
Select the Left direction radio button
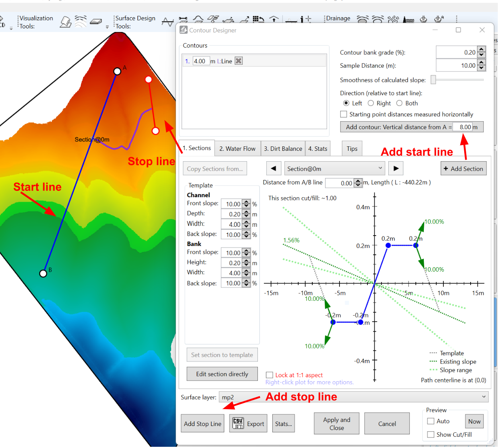(x=346, y=103)
